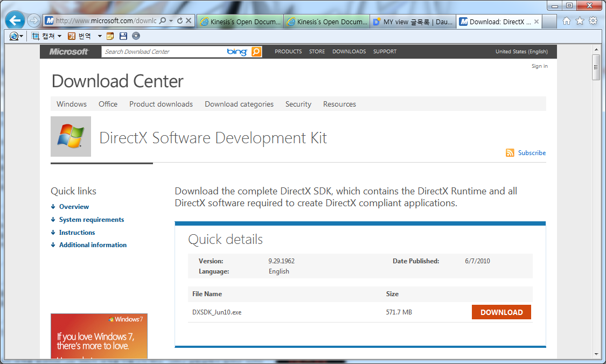Click the DXSDK_Jun10.exe file name
The width and height of the screenshot is (606, 364).
pos(217,312)
